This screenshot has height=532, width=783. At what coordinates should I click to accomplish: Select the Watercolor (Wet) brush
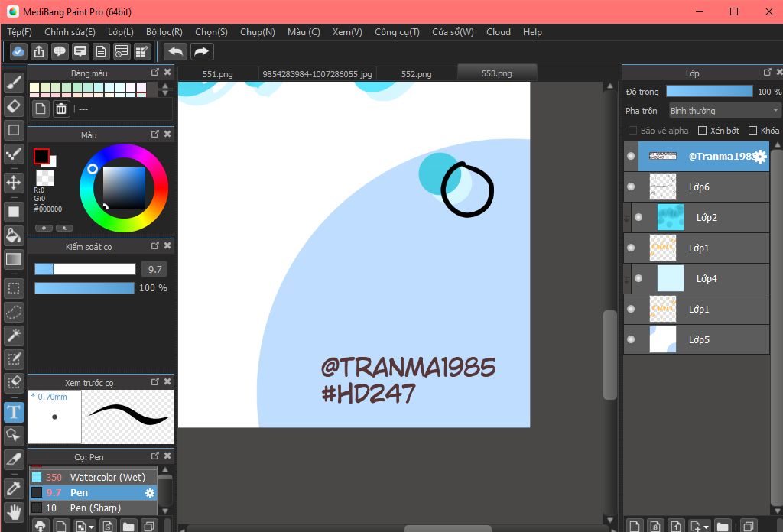[x=93, y=478]
